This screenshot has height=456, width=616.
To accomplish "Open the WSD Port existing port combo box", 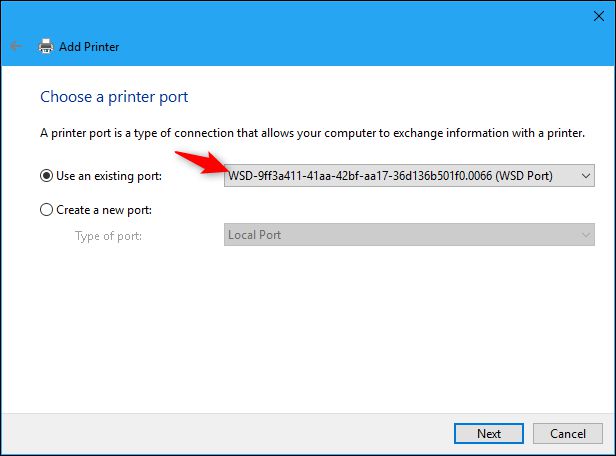I will click(x=400, y=176).
